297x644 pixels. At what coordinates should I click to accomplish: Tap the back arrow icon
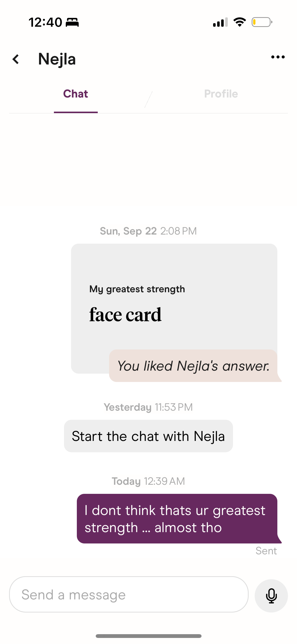16,59
